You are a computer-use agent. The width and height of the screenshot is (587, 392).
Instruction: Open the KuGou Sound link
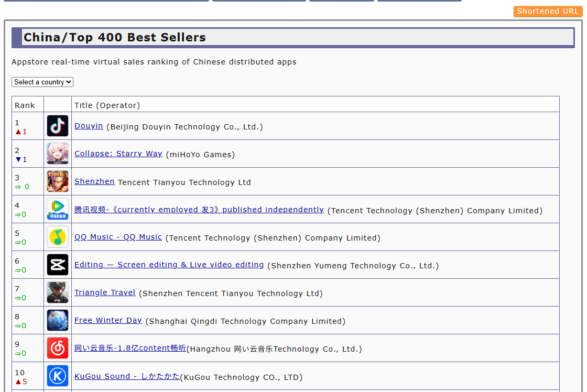coord(127,376)
